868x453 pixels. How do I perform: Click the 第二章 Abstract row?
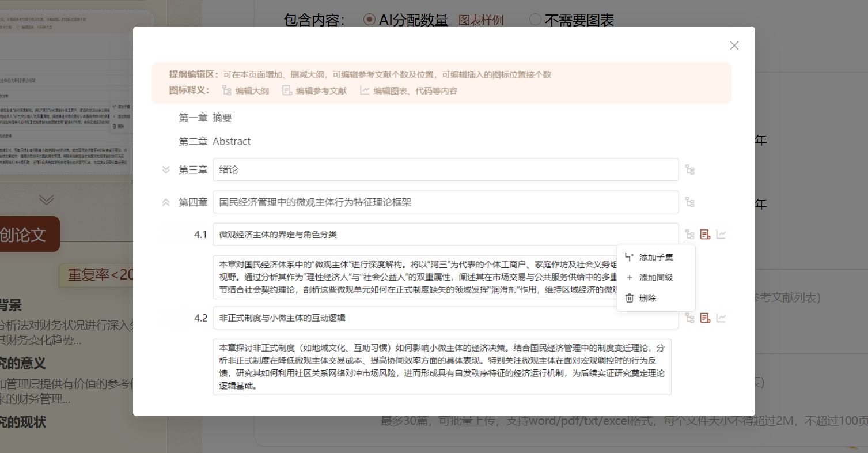click(x=215, y=141)
